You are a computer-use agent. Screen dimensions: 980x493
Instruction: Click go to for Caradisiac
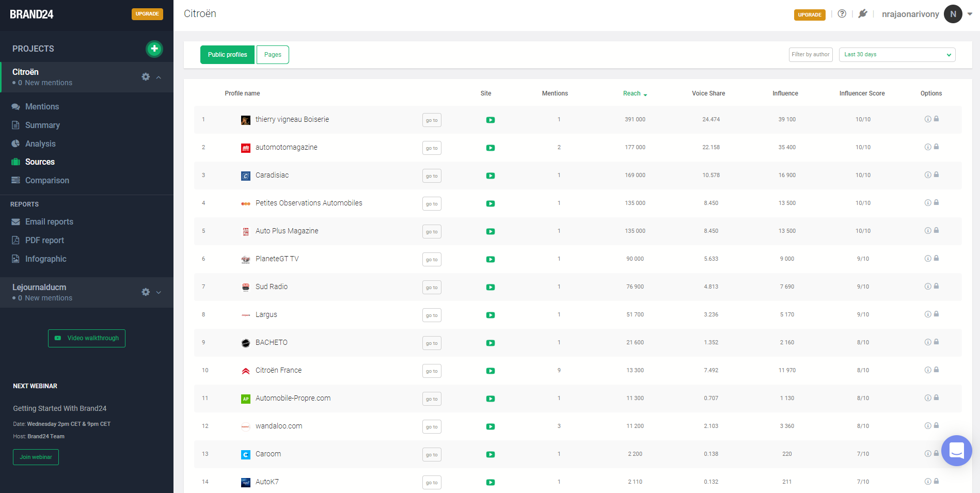(432, 176)
